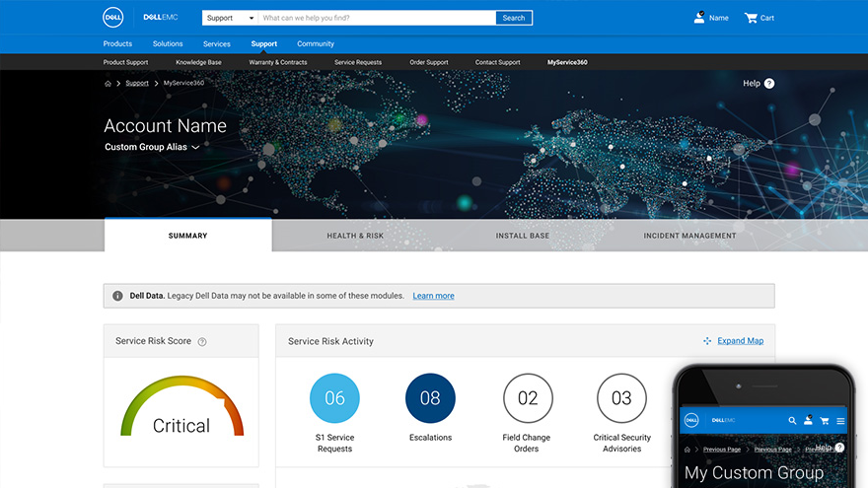Viewport: 868px width, 488px height.
Task: Click Service Risk Score help icon
Action: 202,342
